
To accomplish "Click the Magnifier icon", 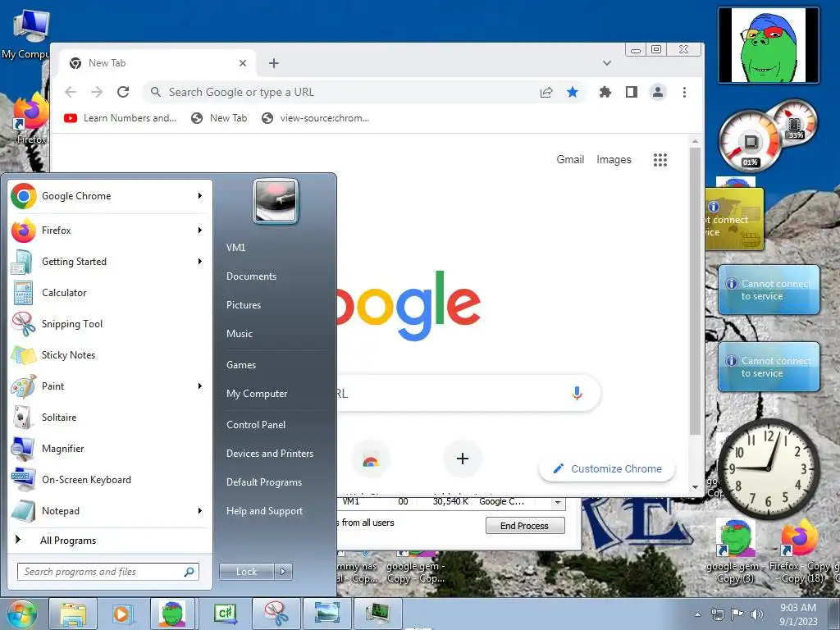I will (23, 449).
